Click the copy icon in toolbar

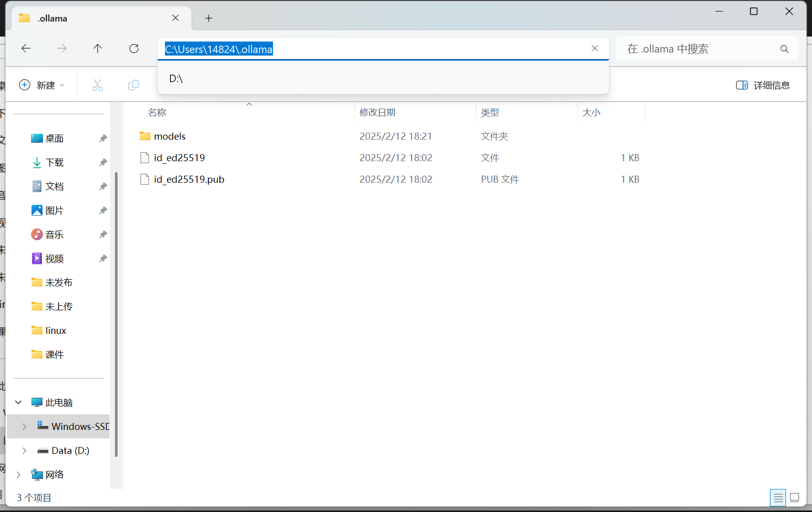[x=133, y=85]
